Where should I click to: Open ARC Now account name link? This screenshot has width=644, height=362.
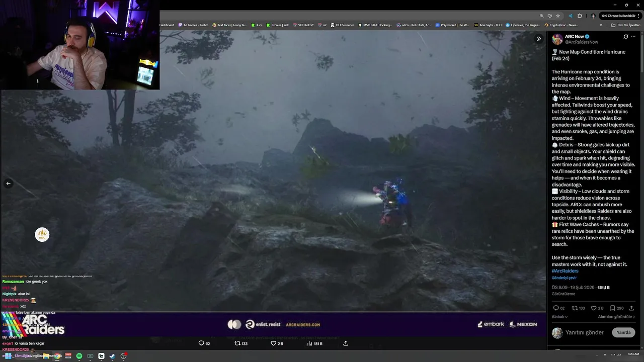coord(574,37)
